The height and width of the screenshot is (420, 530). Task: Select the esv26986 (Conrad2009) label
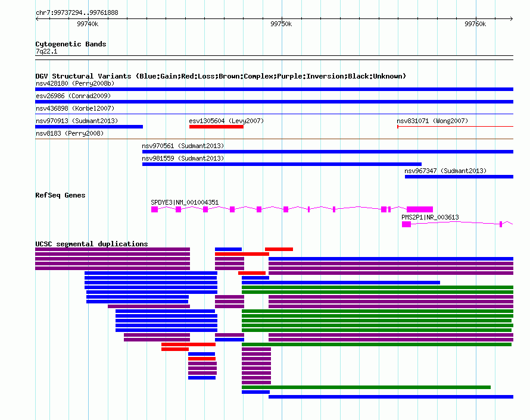[x=73, y=96]
